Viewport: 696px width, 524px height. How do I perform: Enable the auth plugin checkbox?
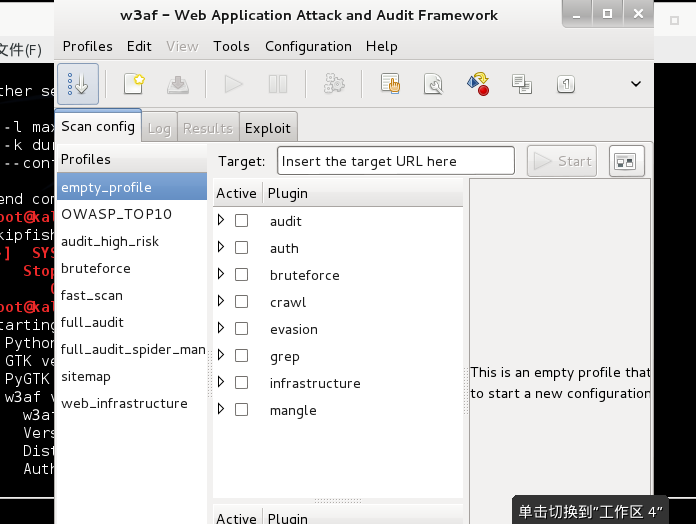[x=241, y=248]
